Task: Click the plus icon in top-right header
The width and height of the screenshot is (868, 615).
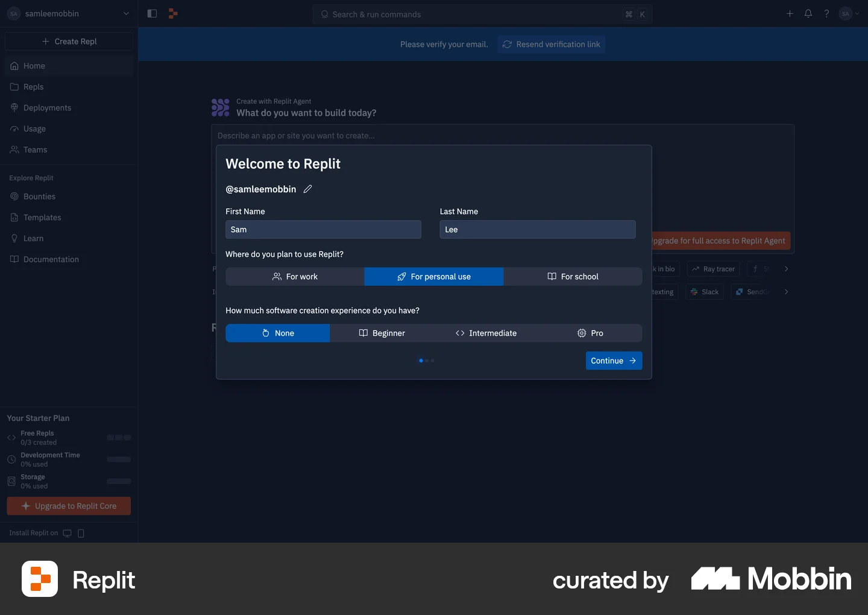Action: 790,13
